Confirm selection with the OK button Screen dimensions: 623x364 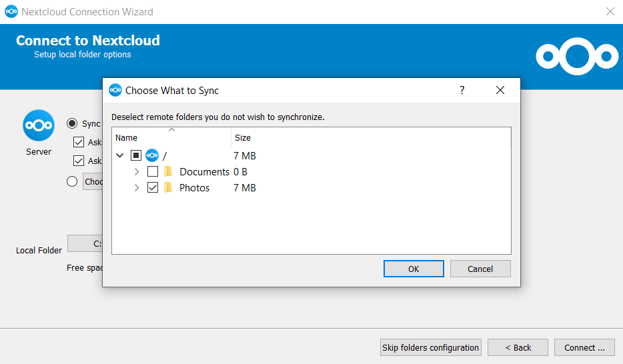(414, 269)
